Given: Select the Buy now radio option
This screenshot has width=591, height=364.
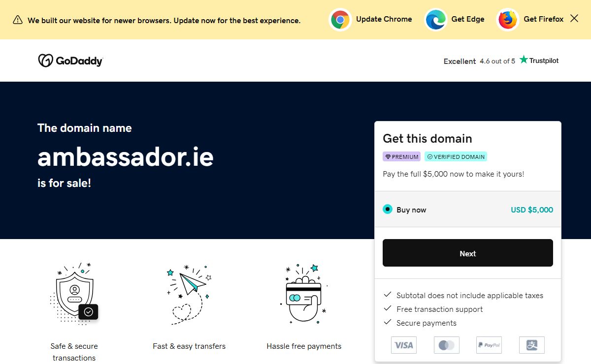Looking at the screenshot, I should pyautogui.click(x=388, y=210).
